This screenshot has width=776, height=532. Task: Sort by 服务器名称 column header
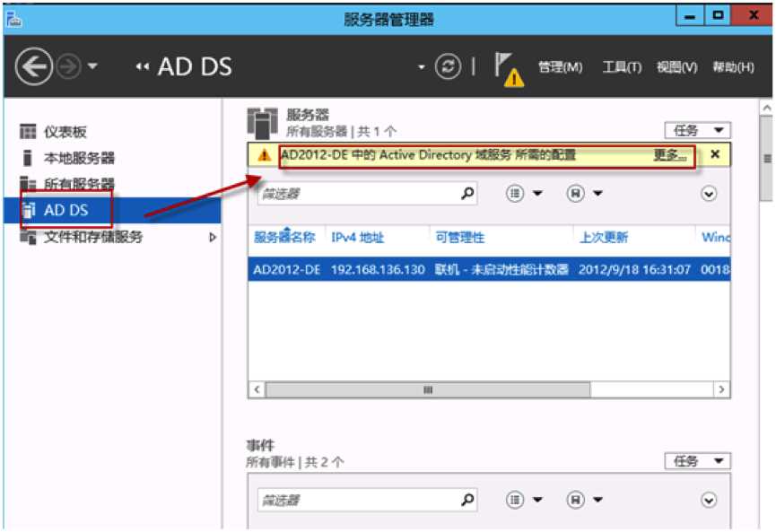(x=284, y=238)
